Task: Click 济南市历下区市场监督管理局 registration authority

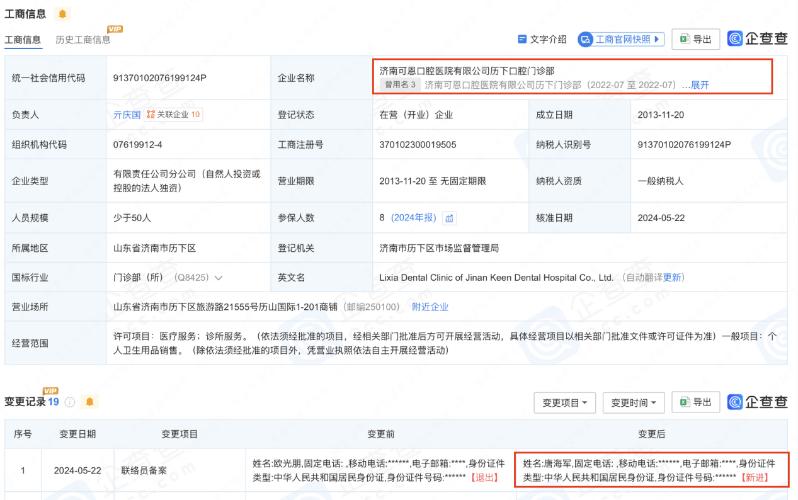Action: [439, 248]
